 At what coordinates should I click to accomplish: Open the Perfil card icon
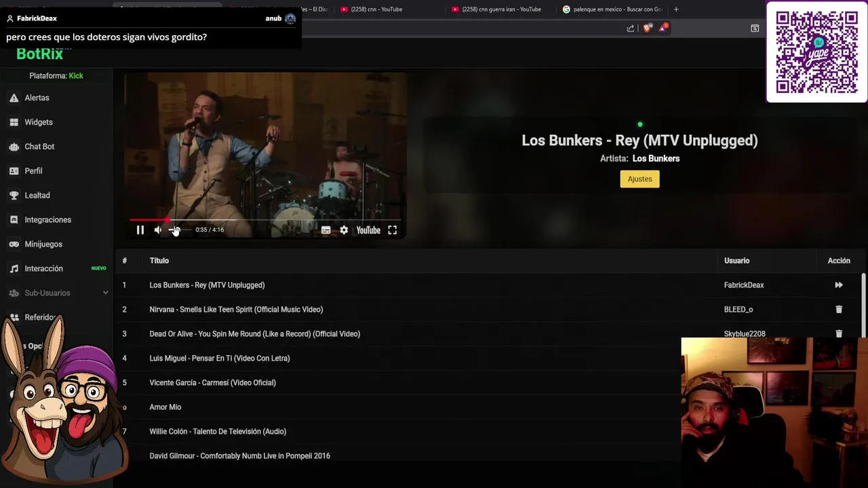pyautogui.click(x=14, y=171)
